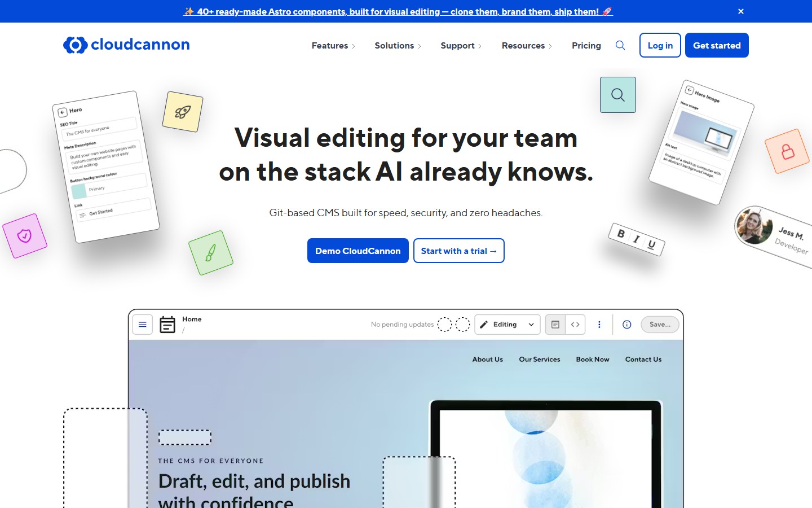812x508 pixels.
Task: Click Demo CloudCannon button
Action: 358,251
